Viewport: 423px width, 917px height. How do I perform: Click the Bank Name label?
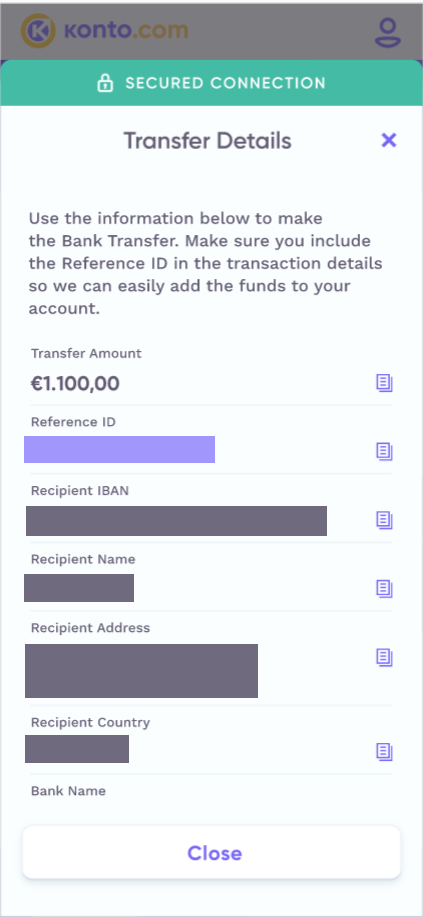(68, 791)
